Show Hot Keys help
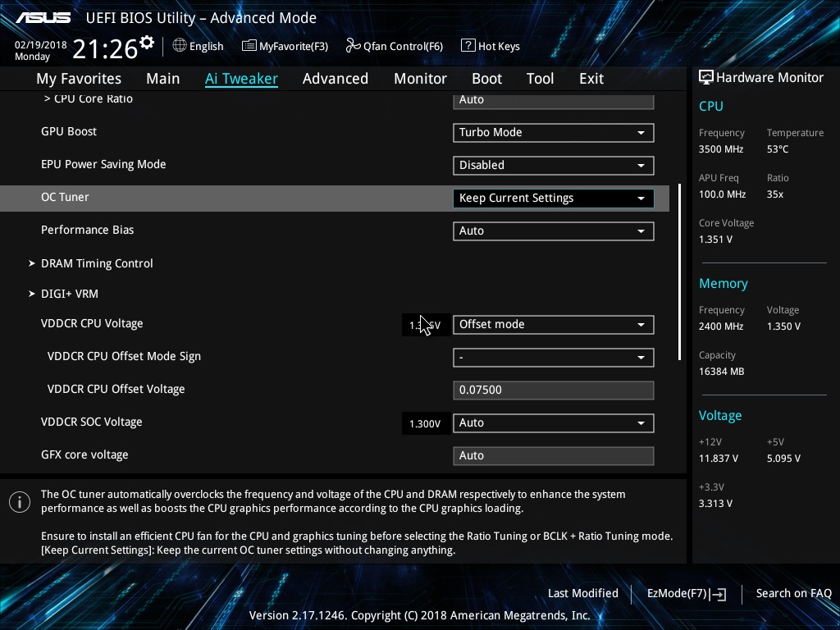 (x=491, y=46)
